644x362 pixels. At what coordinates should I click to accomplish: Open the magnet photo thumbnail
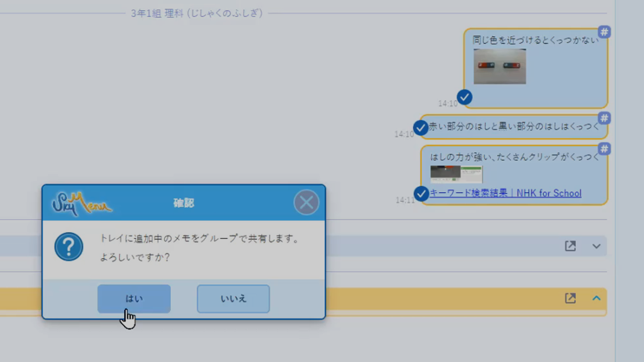pyautogui.click(x=499, y=66)
